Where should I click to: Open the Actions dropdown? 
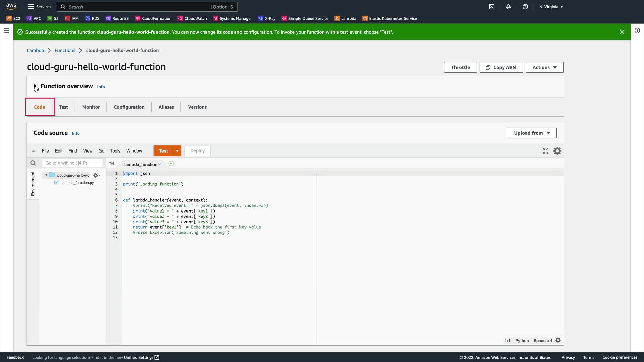(544, 67)
